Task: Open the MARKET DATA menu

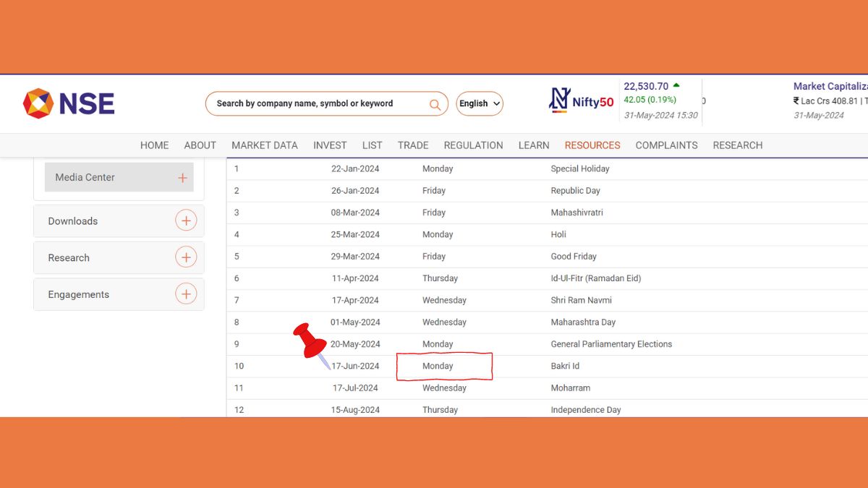Action: (x=264, y=145)
